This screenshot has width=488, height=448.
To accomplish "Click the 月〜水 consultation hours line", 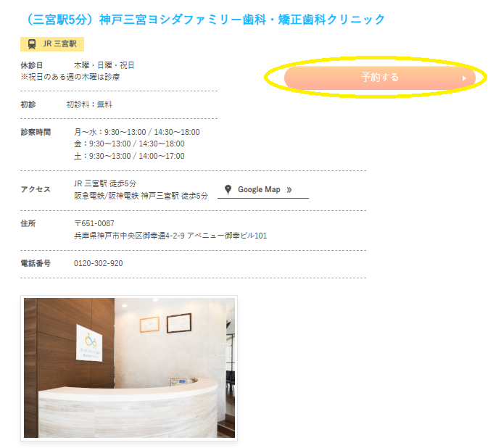I will (x=136, y=132).
